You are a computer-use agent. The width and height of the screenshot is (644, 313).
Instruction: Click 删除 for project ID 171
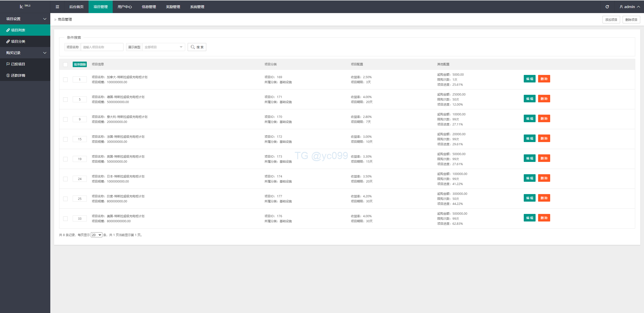tap(544, 99)
